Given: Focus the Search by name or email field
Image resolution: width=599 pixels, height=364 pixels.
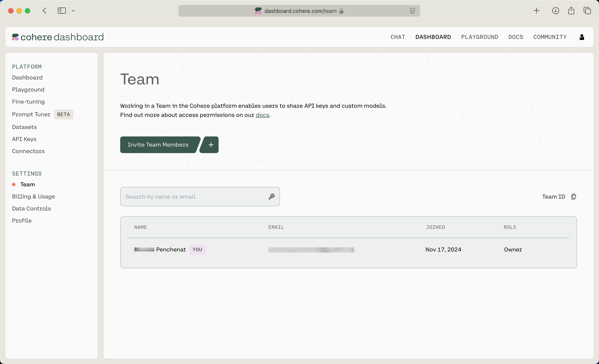Looking at the screenshot, I should [200, 197].
